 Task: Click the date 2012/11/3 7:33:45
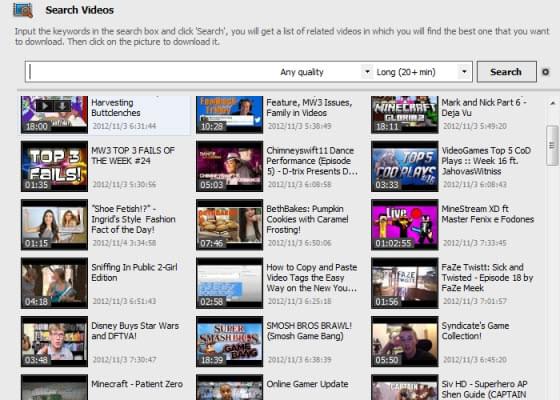pyautogui.click(x=475, y=243)
